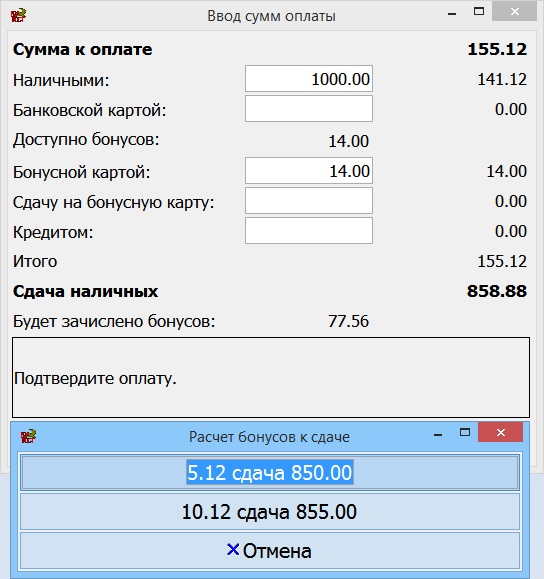Click the Бонусной картой field with 14.00
The image size is (544, 579).
point(309,171)
